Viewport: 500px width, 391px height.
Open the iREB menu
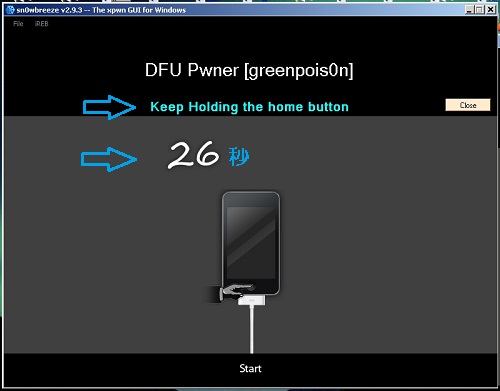tap(41, 24)
